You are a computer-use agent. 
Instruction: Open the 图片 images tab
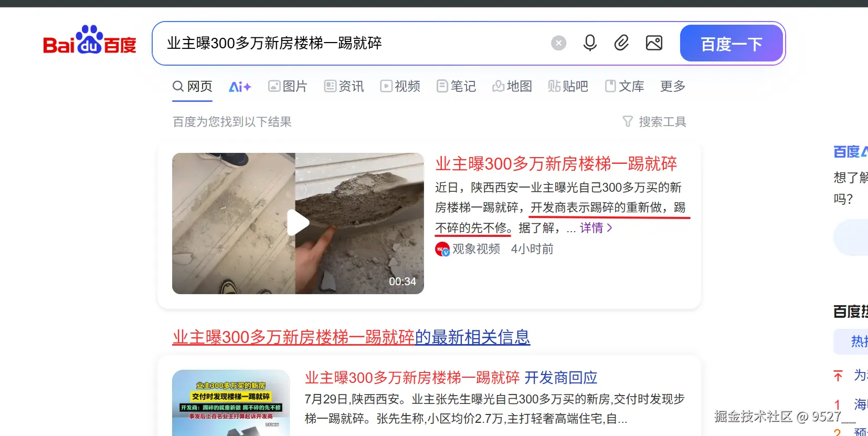(288, 86)
